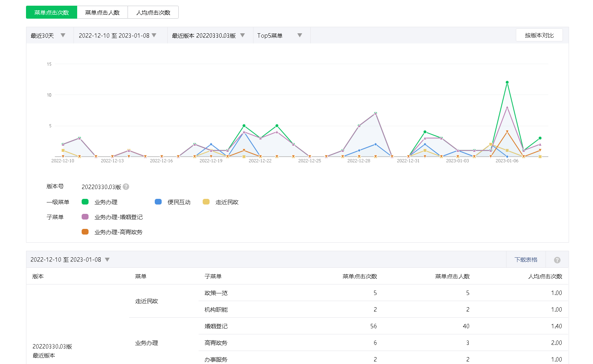Switch to the 菜单点击人数 tab
This screenshot has width=593, height=364.
click(102, 13)
